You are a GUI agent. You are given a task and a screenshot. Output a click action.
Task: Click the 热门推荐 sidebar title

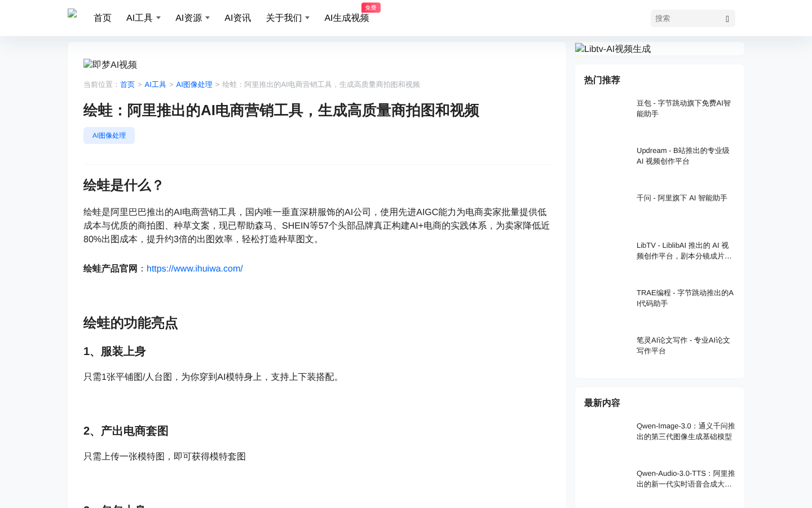point(602,80)
